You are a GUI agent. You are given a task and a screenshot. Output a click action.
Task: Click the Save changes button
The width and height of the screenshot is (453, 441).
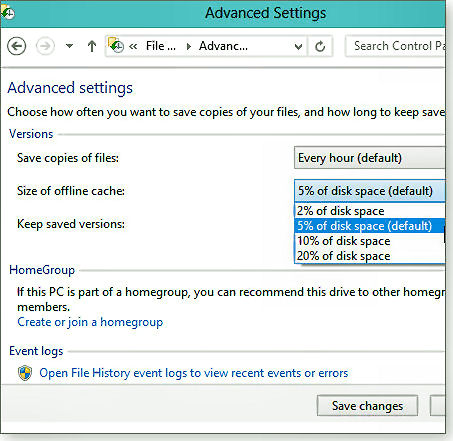coord(367,406)
